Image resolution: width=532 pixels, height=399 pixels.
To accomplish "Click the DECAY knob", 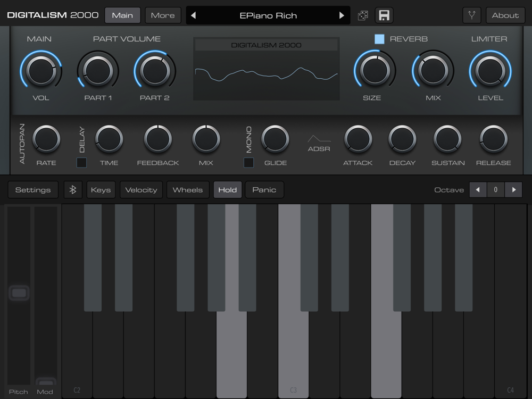I will [x=402, y=139].
